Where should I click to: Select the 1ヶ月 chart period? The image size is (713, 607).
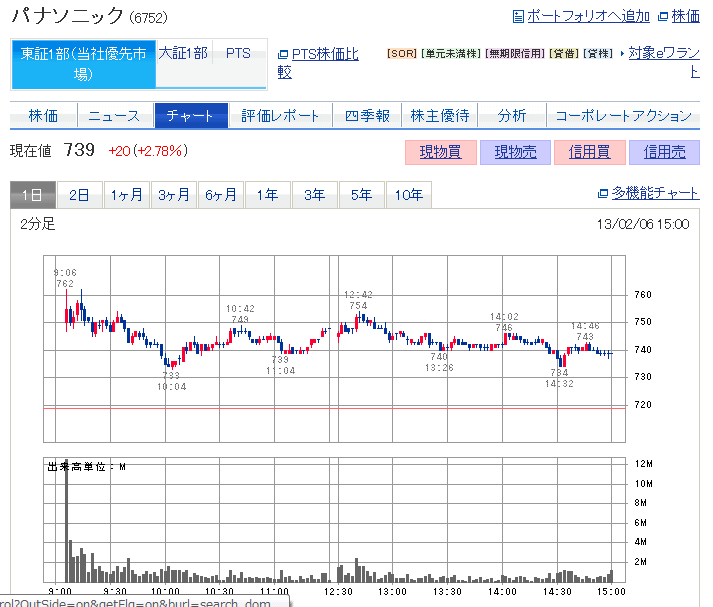[x=126, y=195]
